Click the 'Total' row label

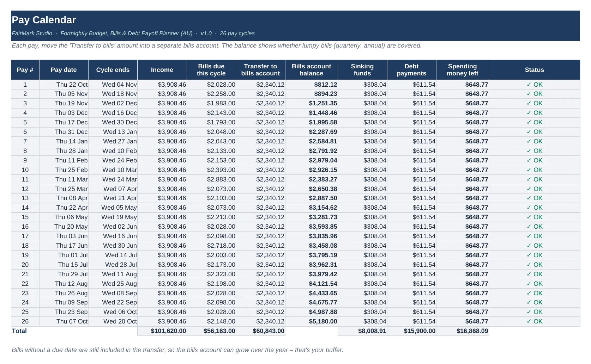tap(19, 331)
